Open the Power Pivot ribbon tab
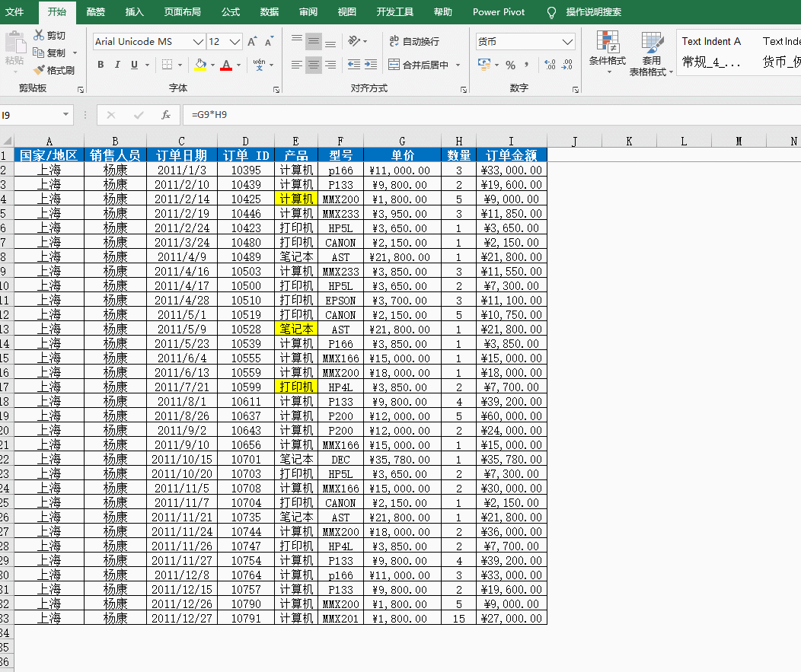This screenshot has height=672, width=801. [498, 12]
